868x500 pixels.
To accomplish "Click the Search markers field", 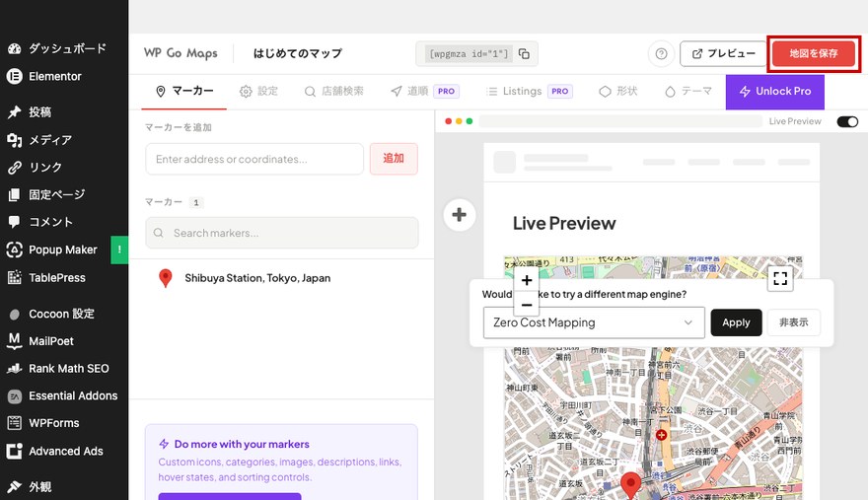I will pos(282,233).
